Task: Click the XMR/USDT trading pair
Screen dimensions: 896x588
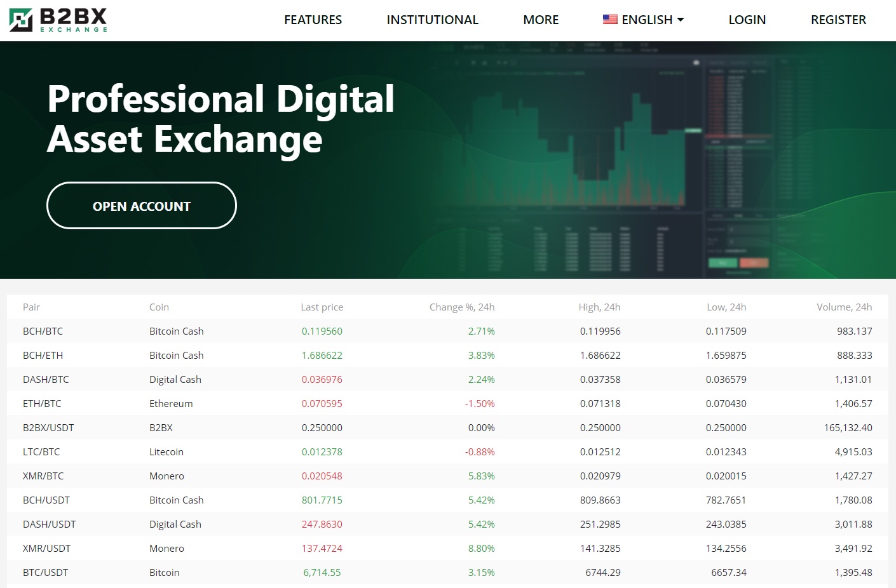Action: click(46, 549)
